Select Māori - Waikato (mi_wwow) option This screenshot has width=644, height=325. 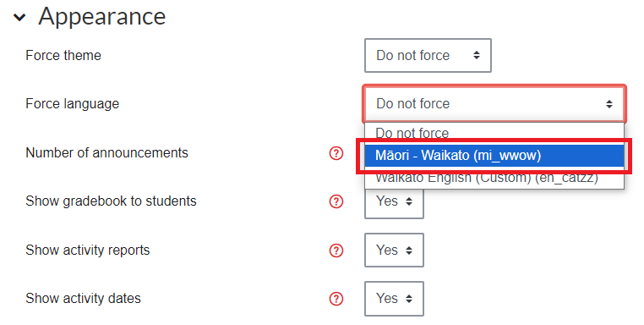494,156
